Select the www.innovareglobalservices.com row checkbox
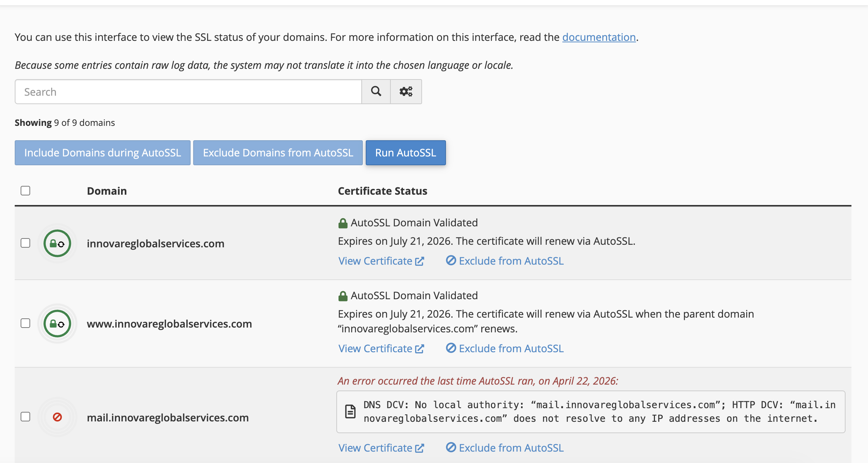This screenshot has height=463, width=868. click(x=25, y=323)
